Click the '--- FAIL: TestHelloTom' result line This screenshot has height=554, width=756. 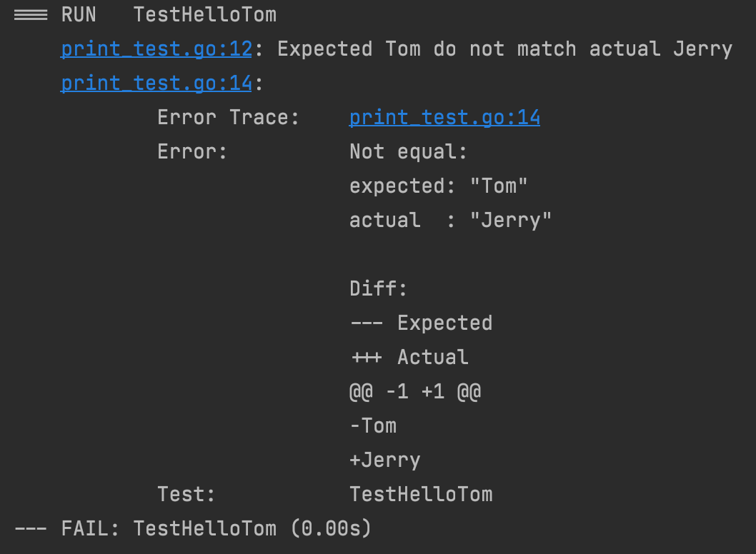click(x=192, y=528)
